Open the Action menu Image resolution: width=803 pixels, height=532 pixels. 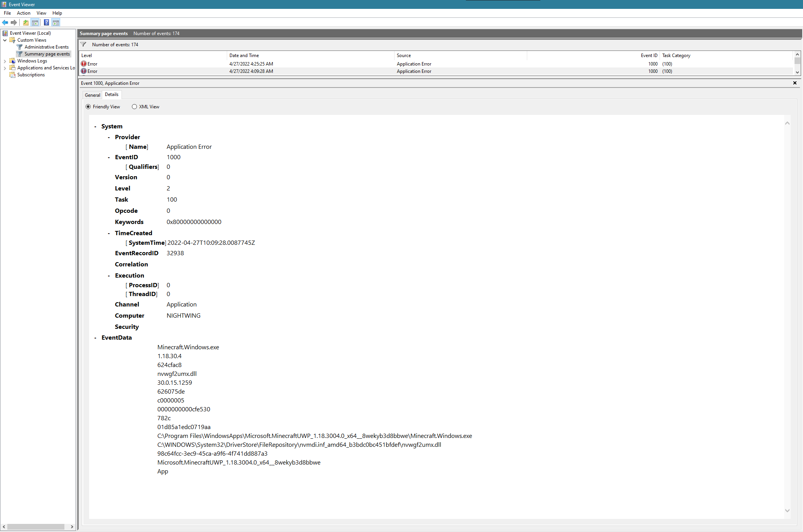pyautogui.click(x=24, y=13)
